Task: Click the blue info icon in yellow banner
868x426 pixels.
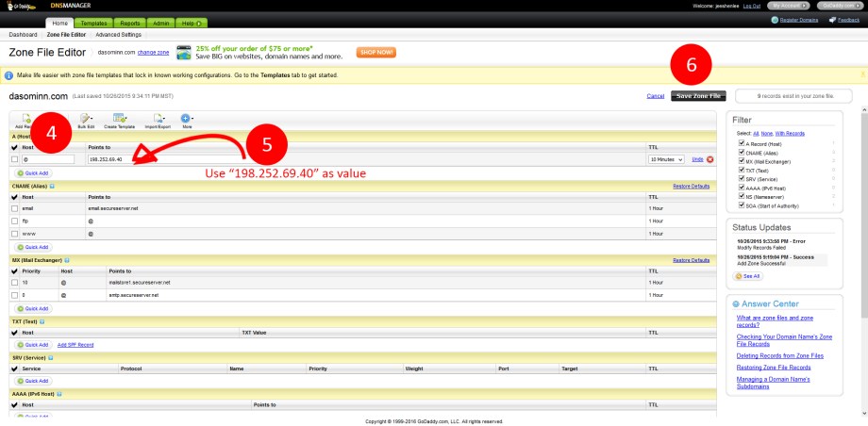Action: tap(8, 75)
